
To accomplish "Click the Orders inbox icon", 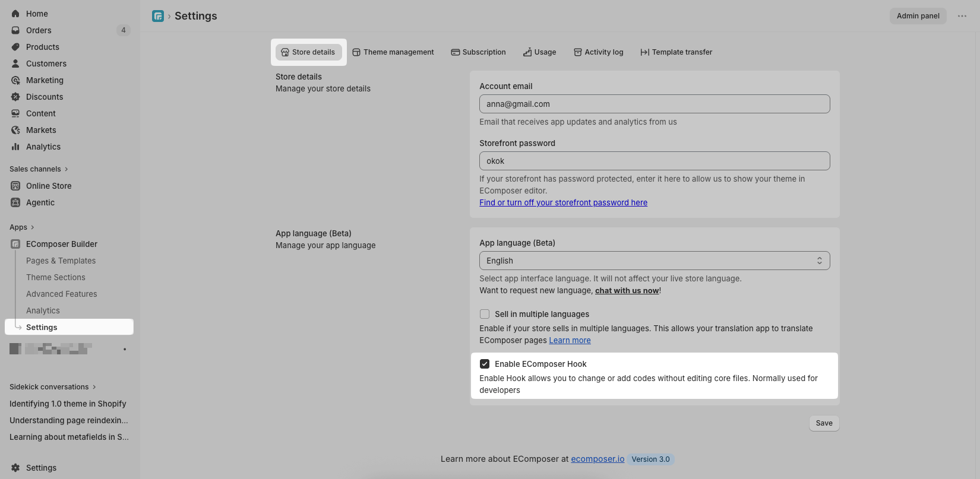I will (15, 30).
